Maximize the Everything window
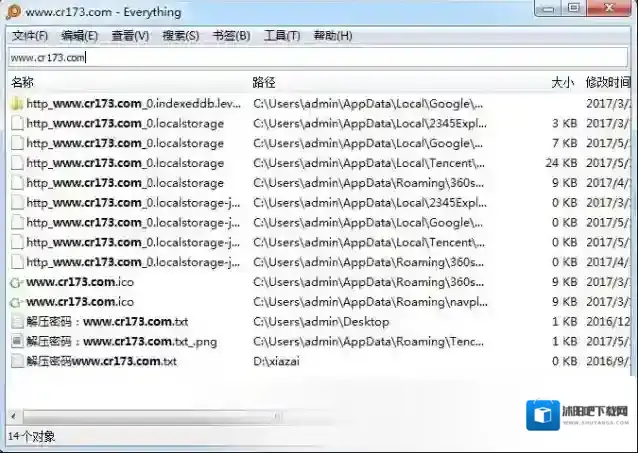The width and height of the screenshot is (638, 453). pos(574,8)
